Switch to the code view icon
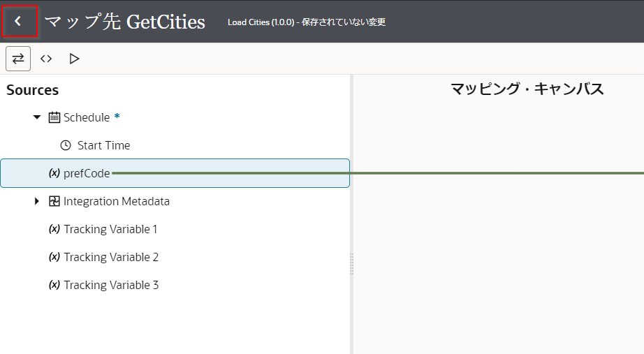This screenshot has height=354, width=644. click(46, 59)
